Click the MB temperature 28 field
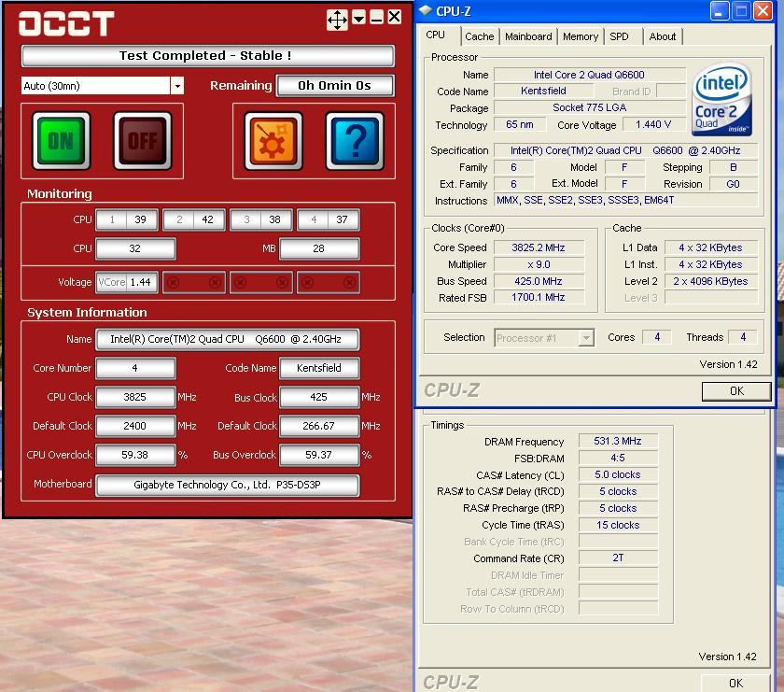 (x=319, y=248)
